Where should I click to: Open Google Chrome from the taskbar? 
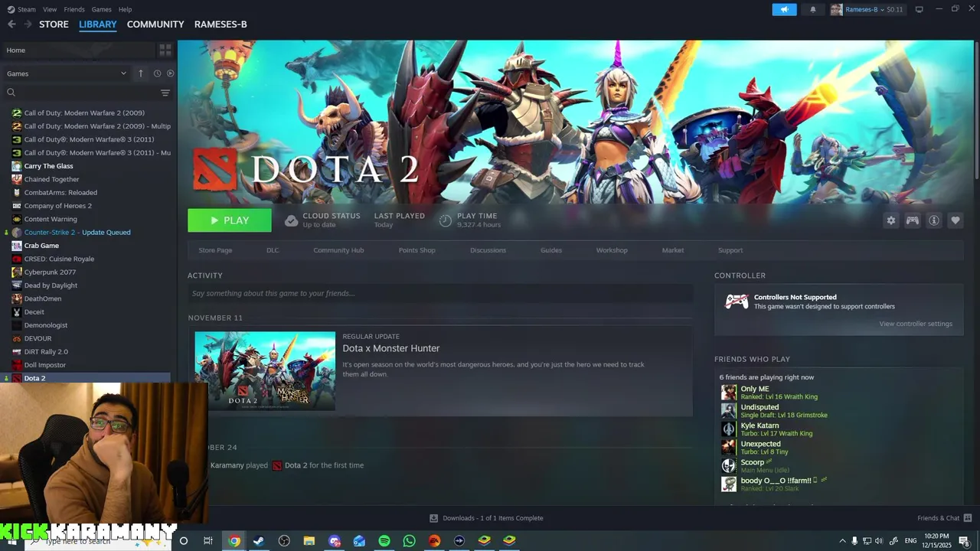[x=234, y=541]
